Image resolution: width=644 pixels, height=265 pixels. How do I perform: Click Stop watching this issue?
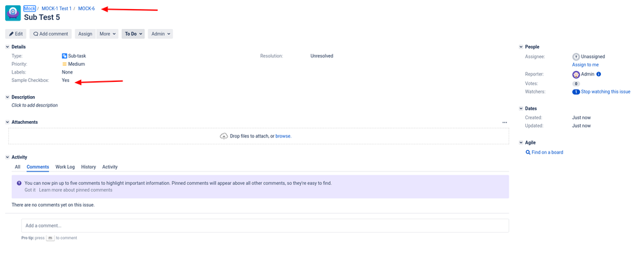click(605, 92)
